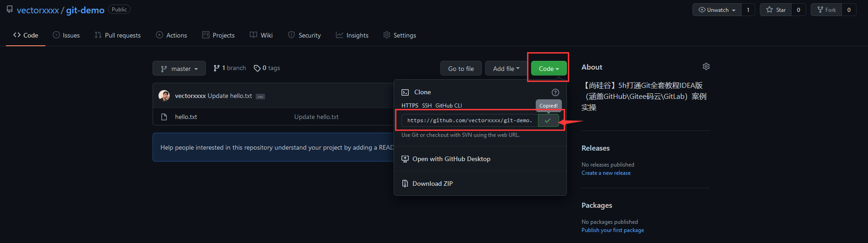Click the Star icon
Viewport: 868px width, 243px height.
coord(769,10)
